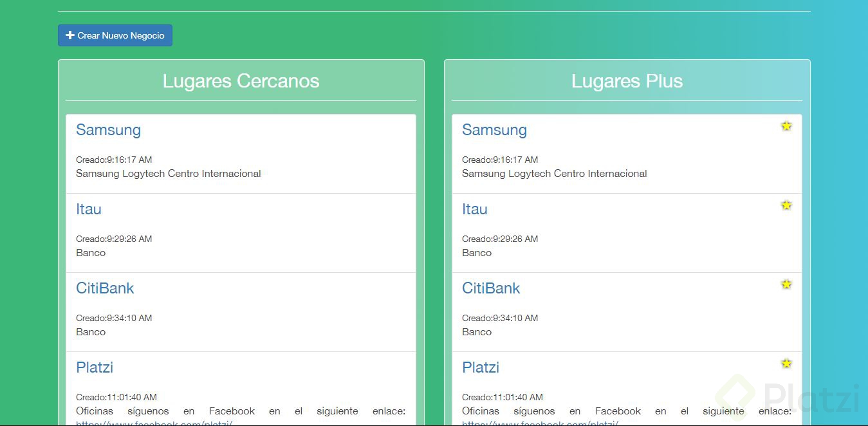This screenshot has height=426, width=868.
Task: Click Banco text under CitiBank in Lugares Plus
Action: point(477,332)
